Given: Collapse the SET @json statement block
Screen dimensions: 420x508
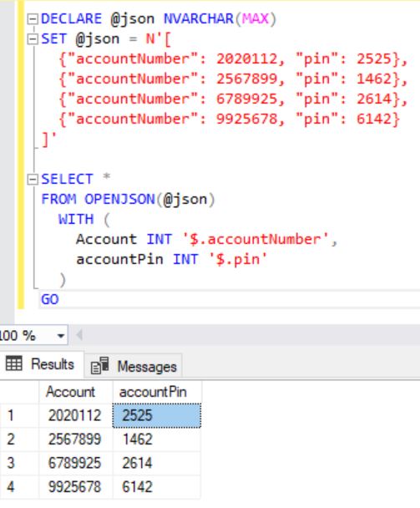Looking at the screenshot, I should [33, 39].
